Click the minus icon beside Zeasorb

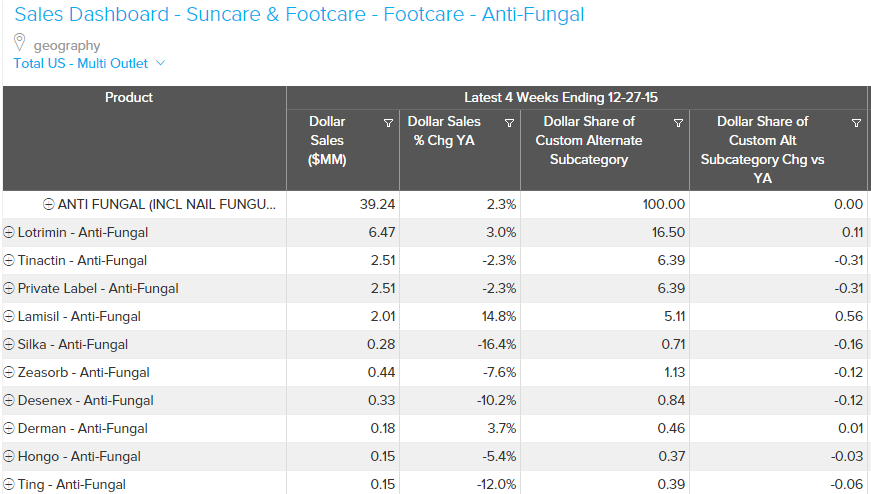(x=9, y=372)
